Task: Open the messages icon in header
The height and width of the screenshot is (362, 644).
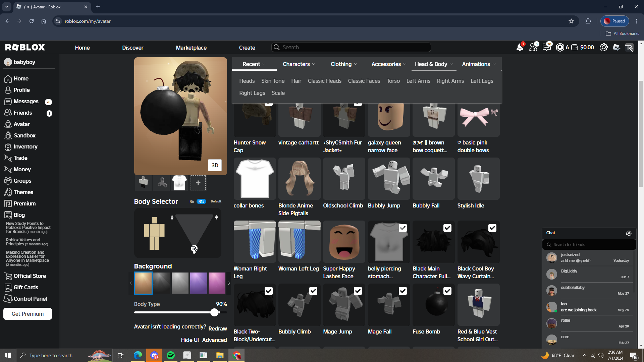Action: coord(547,48)
